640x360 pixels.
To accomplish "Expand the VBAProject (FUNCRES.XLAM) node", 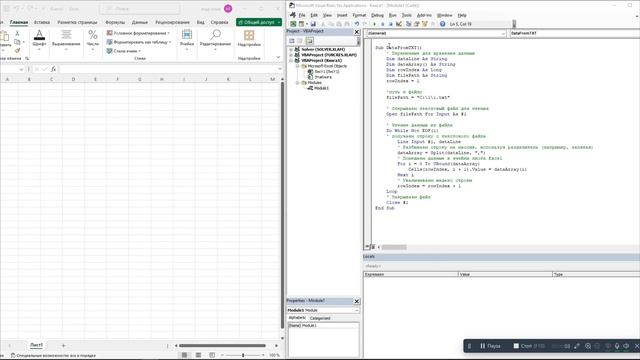I will pyautogui.click(x=291, y=55).
